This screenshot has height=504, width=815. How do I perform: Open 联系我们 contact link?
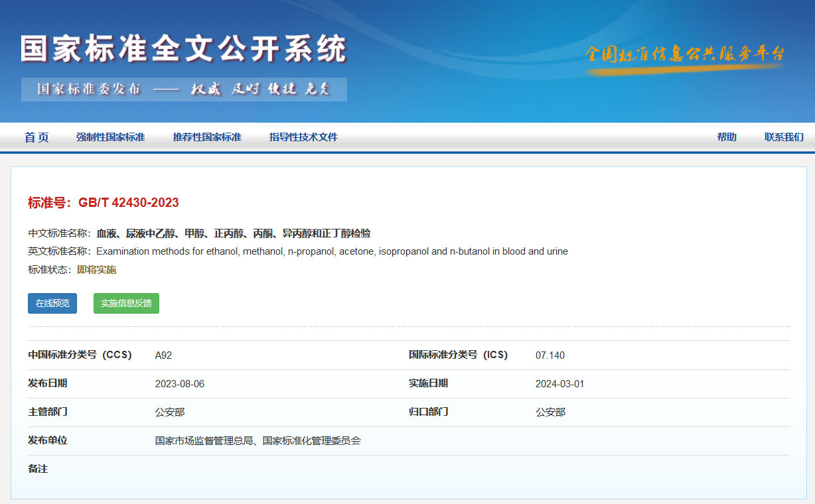[x=784, y=137]
